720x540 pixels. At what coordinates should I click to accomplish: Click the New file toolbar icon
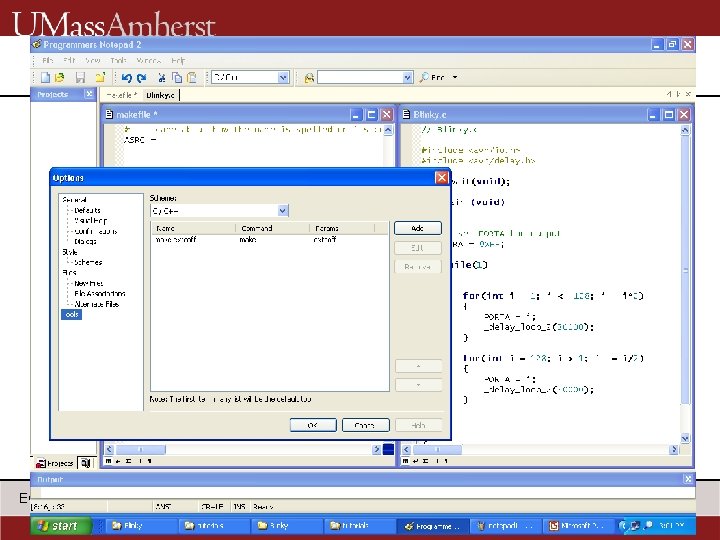pos(45,78)
